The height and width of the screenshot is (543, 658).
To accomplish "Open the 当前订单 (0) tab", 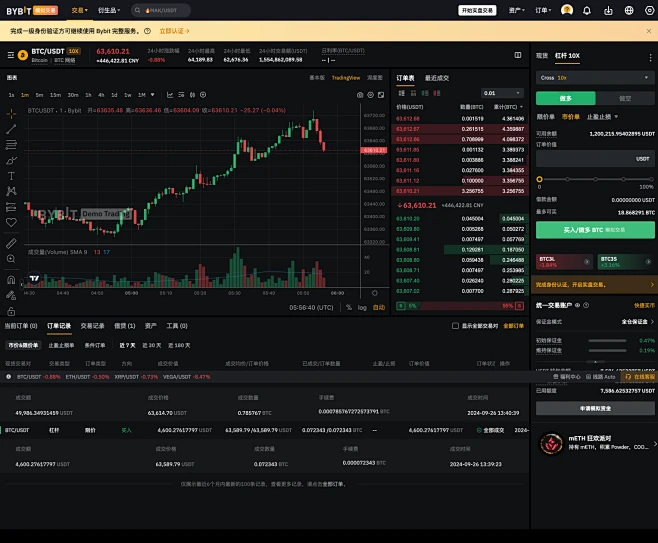I will click(21, 326).
